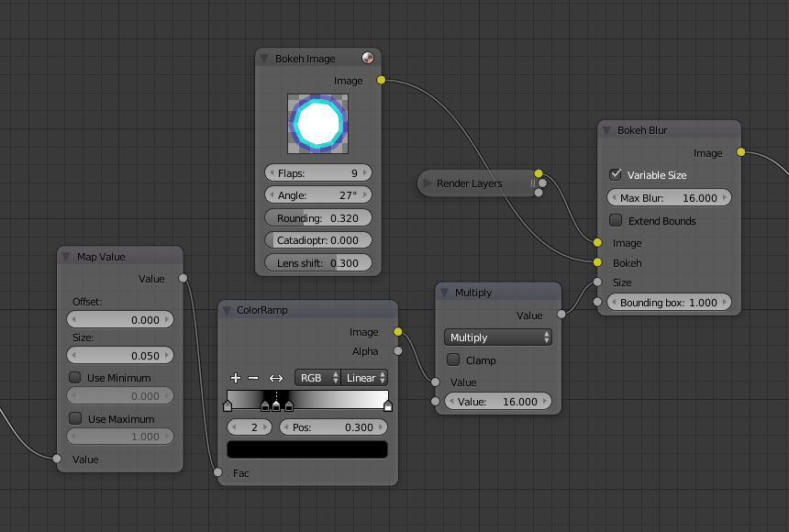Click the Bokeh Blur Bokeh input socket
789x532 pixels.
(597, 262)
